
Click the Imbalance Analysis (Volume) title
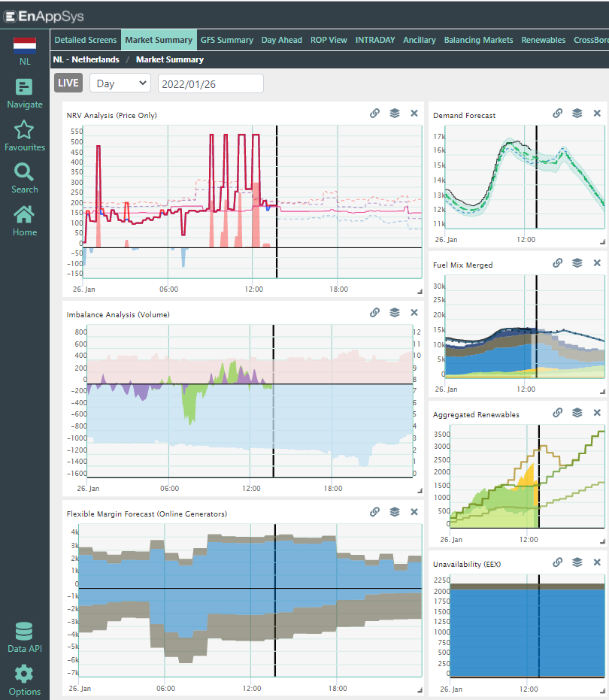(118, 314)
